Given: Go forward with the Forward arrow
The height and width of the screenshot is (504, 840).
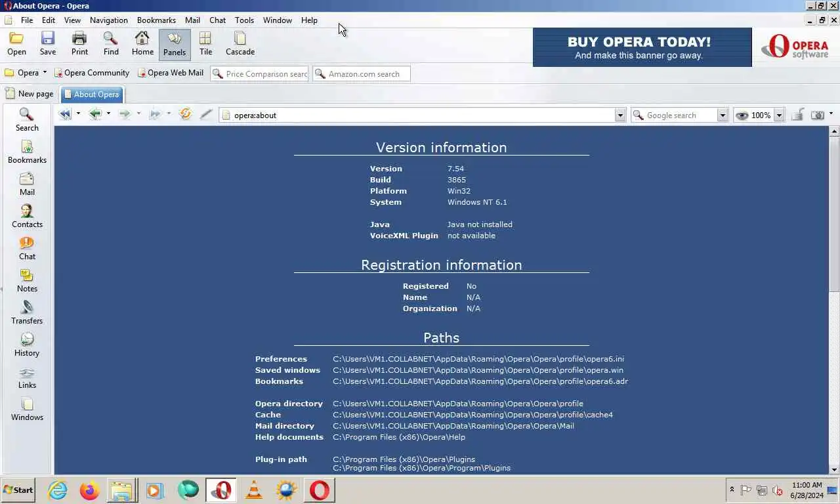Looking at the screenshot, I should [124, 114].
